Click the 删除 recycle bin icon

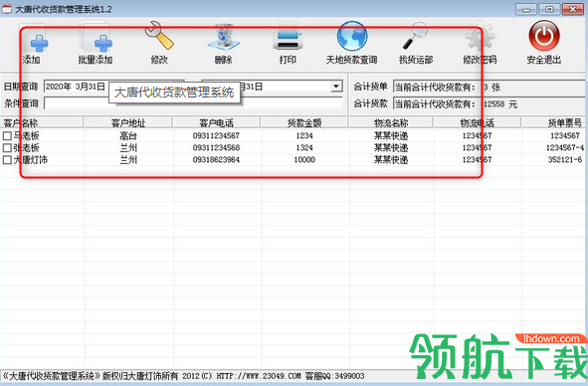[223, 38]
